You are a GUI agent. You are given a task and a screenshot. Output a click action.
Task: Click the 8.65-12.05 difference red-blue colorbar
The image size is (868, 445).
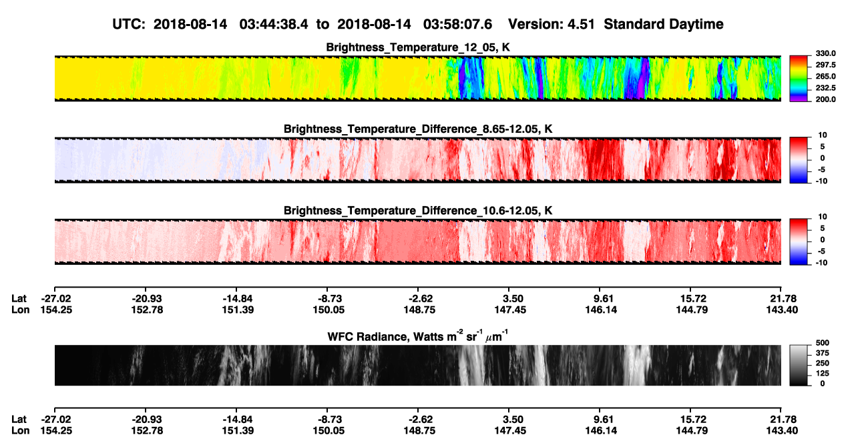[x=799, y=159]
